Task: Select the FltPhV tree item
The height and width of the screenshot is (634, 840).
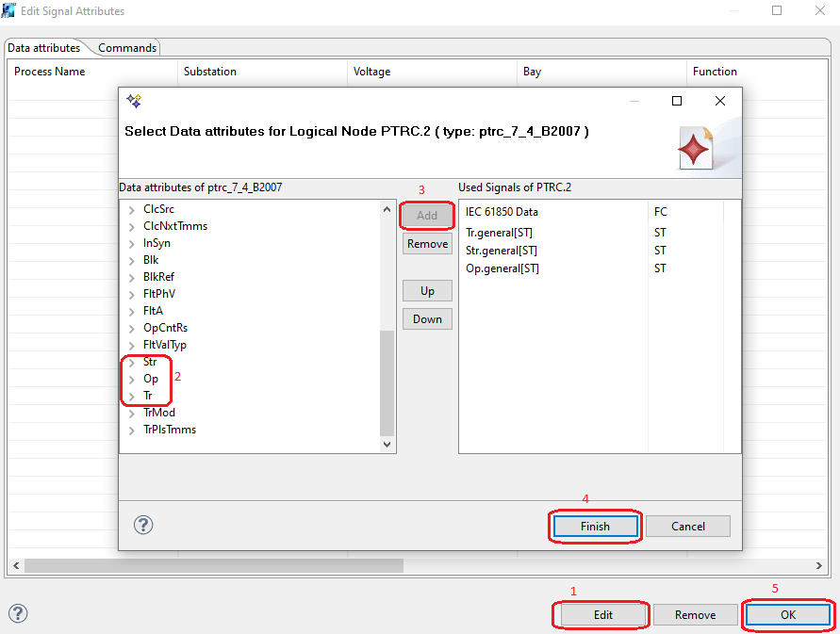Action: click(x=159, y=294)
